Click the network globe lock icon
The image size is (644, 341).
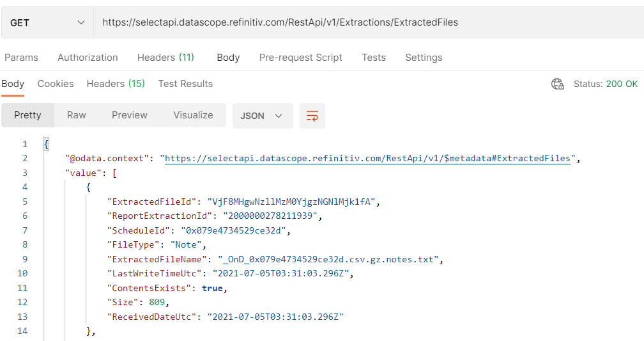click(558, 84)
